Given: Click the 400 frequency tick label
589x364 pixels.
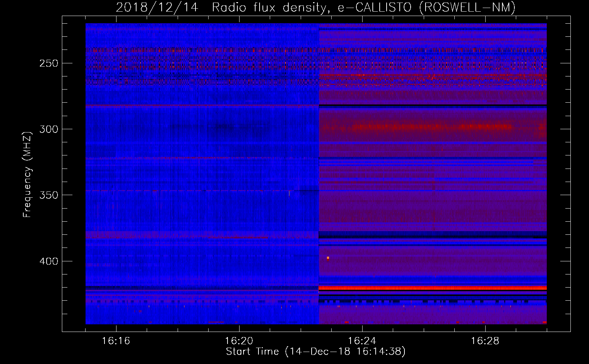Looking at the screenshot, I should pos(49,261).
